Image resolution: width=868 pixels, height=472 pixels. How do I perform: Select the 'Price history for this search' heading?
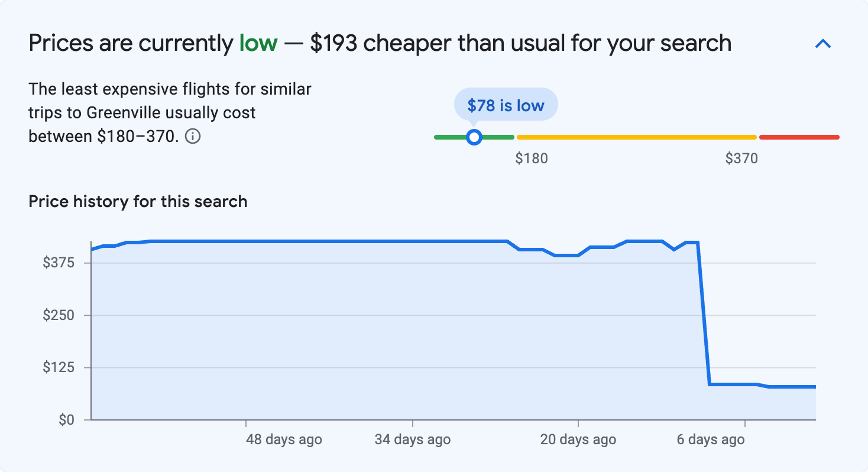coord(137,201)
